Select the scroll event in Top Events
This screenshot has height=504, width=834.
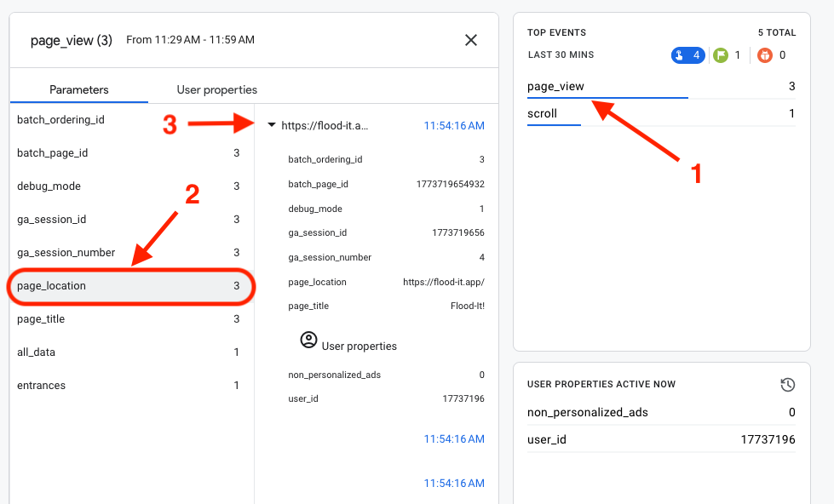point(542,113)
